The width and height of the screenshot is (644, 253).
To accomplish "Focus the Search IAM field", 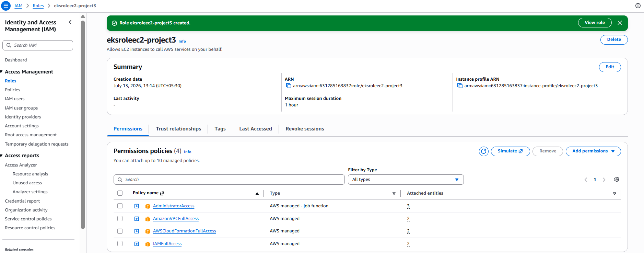I will pyautogui.click(x=38, y=45).
